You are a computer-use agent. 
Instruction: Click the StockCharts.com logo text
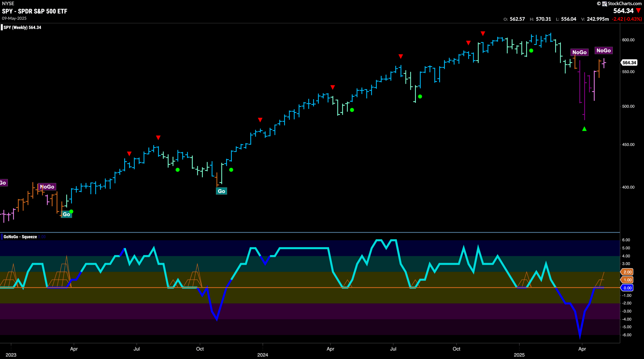[x=624, y=4]
